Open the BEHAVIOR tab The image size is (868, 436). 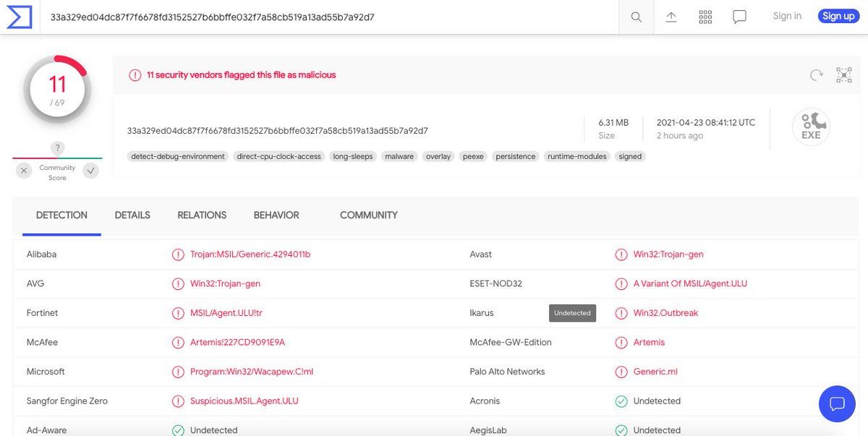[x=276, y=215]
